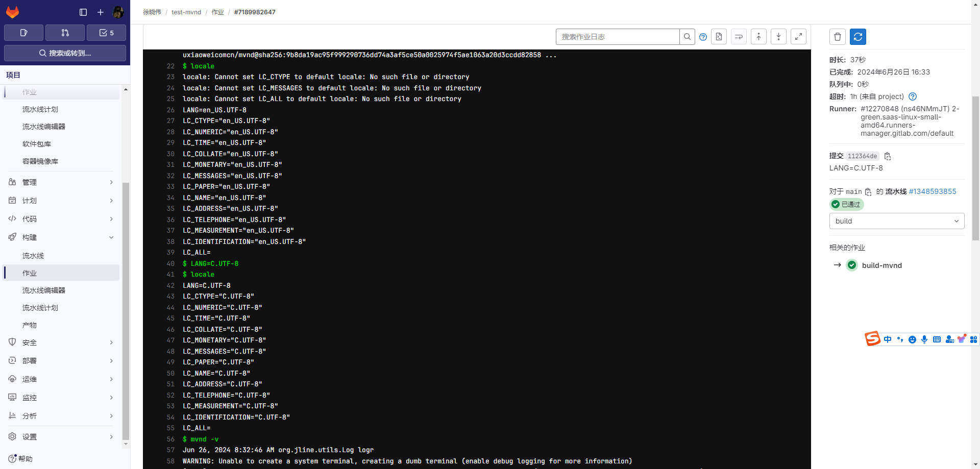The height and width of the screenshot is (469, 980).
Task: Erase job log with trash icon
Action: [838, 37]
